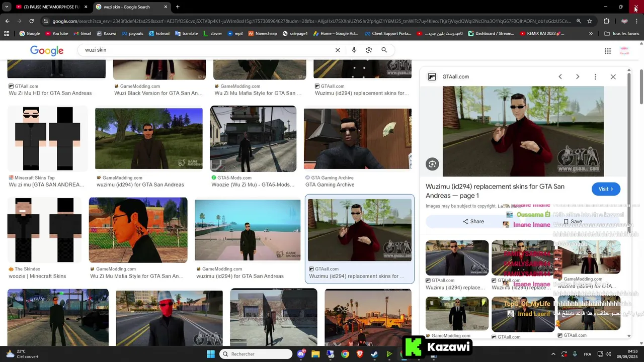This screenshot has width=644, height=362.
Task: Change the FRA keyboard language indicator
Action: point(587,354)
